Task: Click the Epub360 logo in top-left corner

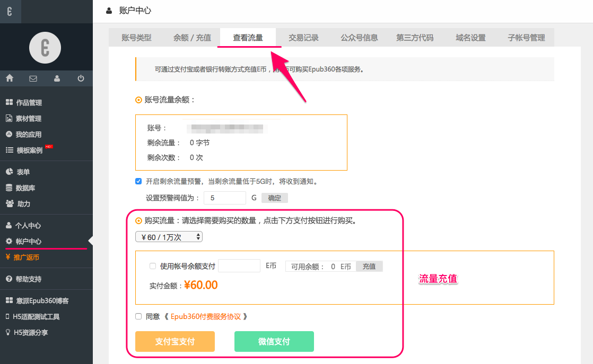Action: [x=10, y=11]
